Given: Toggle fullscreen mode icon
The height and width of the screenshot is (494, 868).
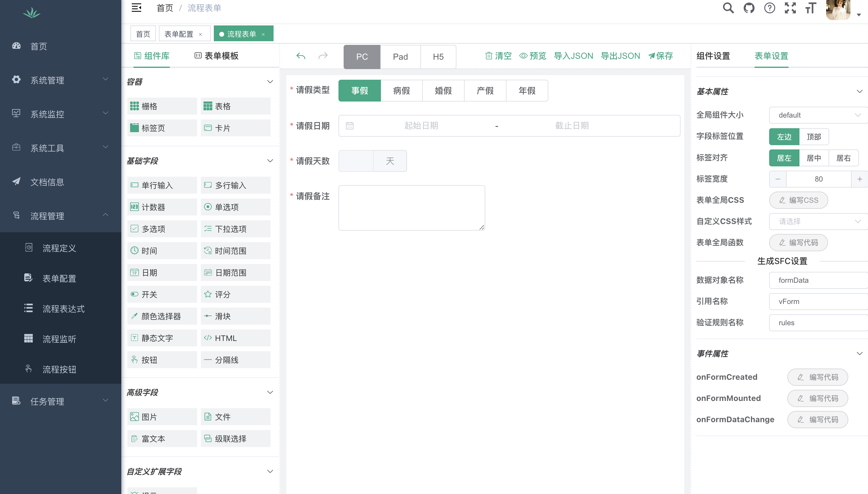Looking at the screenshot, I should click(x=790, y=8).
